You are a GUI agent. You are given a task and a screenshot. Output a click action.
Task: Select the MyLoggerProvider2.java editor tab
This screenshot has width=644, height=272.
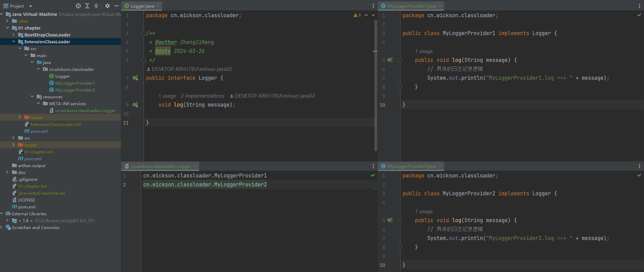pos(411,166)
